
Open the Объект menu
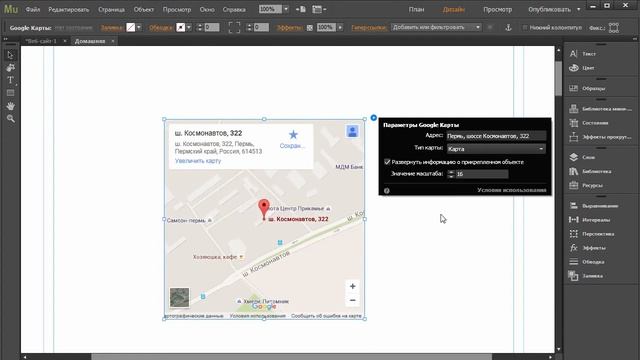tap(144, 9)
